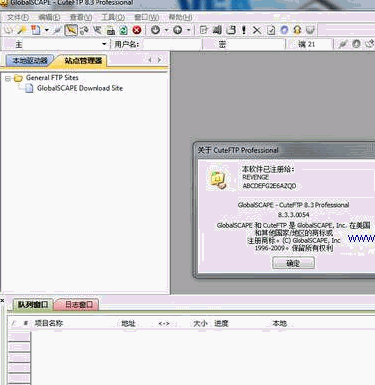Click the 用户名 input field
Viewport: 375px width, 385px height.
click(x=171, y=44)
